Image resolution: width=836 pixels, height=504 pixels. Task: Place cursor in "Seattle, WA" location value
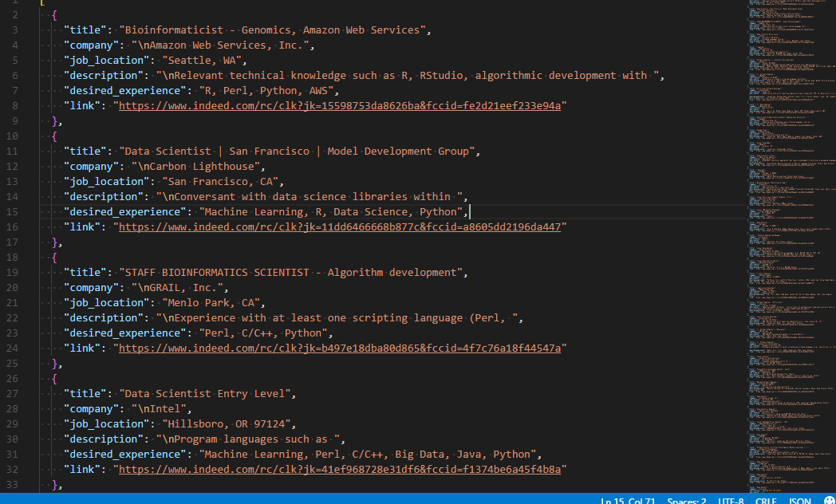tap(202, 60)
